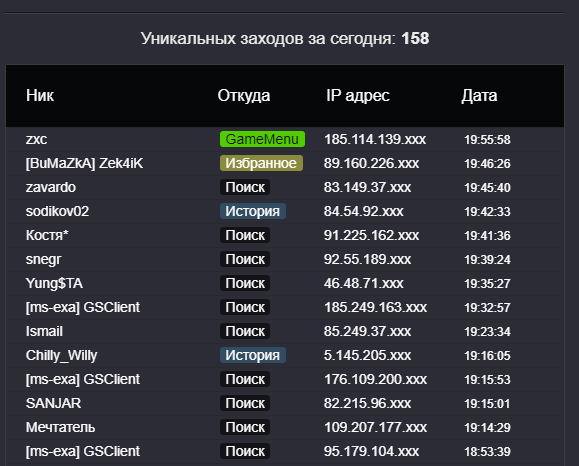Click GSClient nickname at 18:53:39 row

(83, 451)
